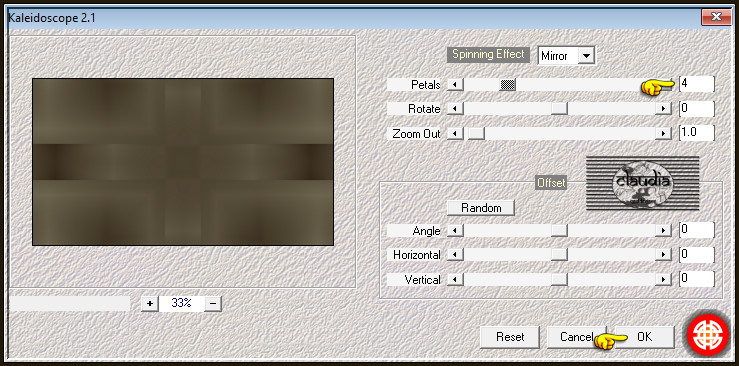Screen dimensions: 739x366
Task: Click the preview zoom in plus button
Action: coord(150,303)
